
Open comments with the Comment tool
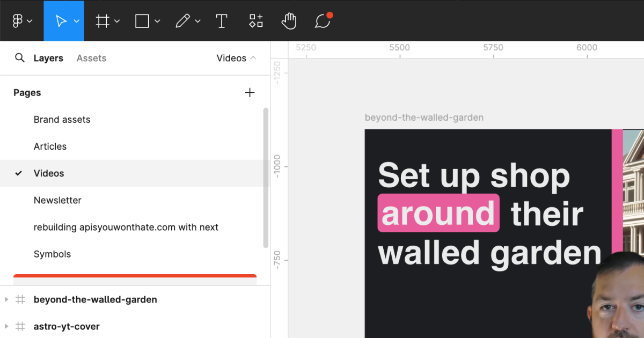click(x=323, y=20)
